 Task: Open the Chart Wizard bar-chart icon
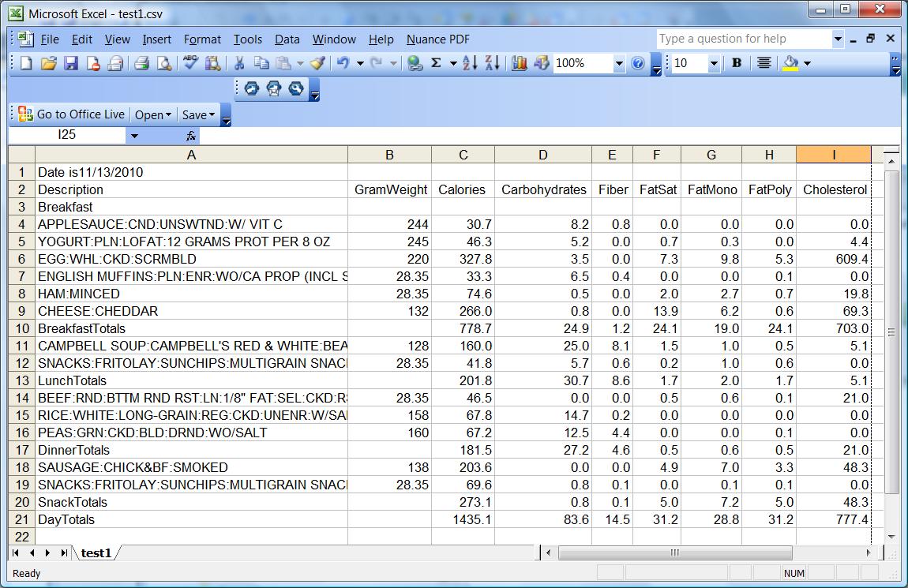tap(519, 63)
